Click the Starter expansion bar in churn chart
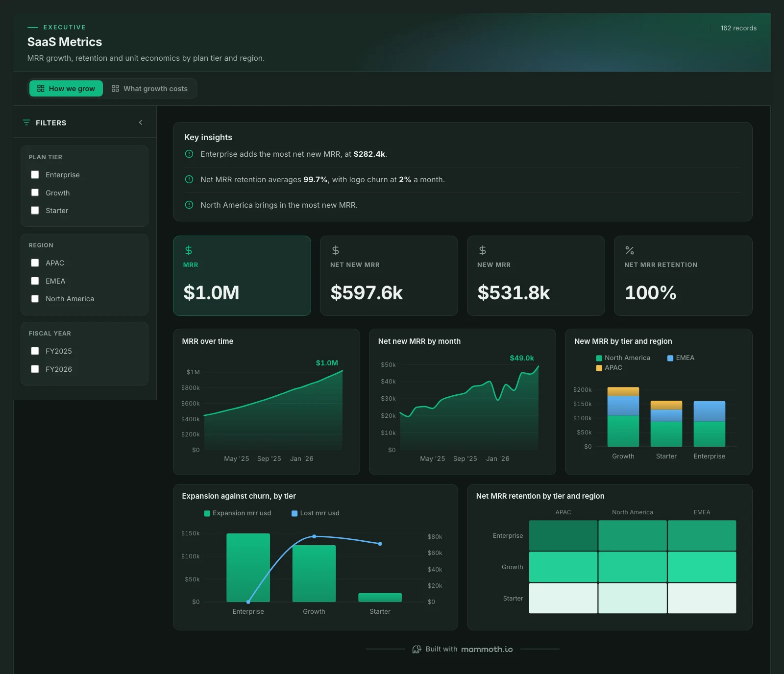 coord(380,598)
